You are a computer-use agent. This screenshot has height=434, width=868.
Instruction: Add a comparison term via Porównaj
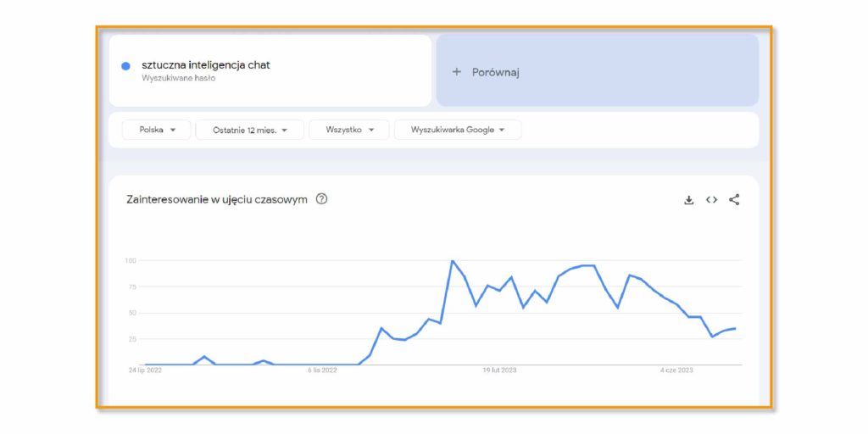(x=598, y=70)
